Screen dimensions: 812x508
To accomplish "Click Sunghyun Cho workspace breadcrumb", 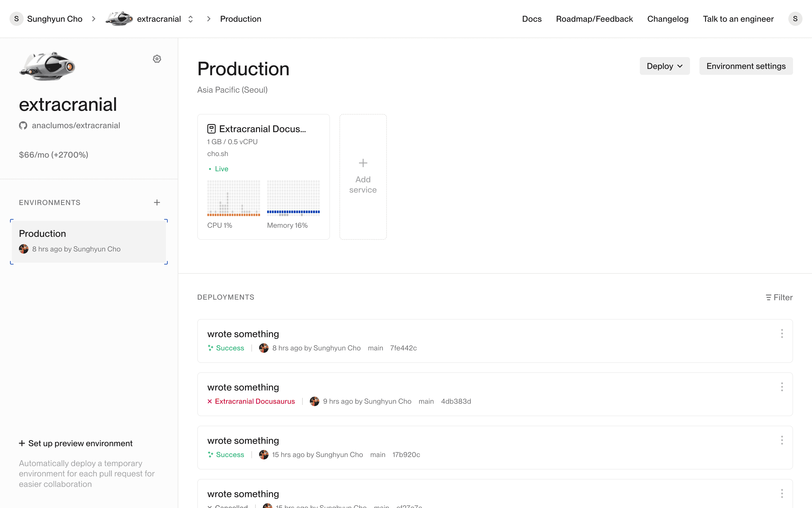I will pyautogui.click(x=54, y=19).
